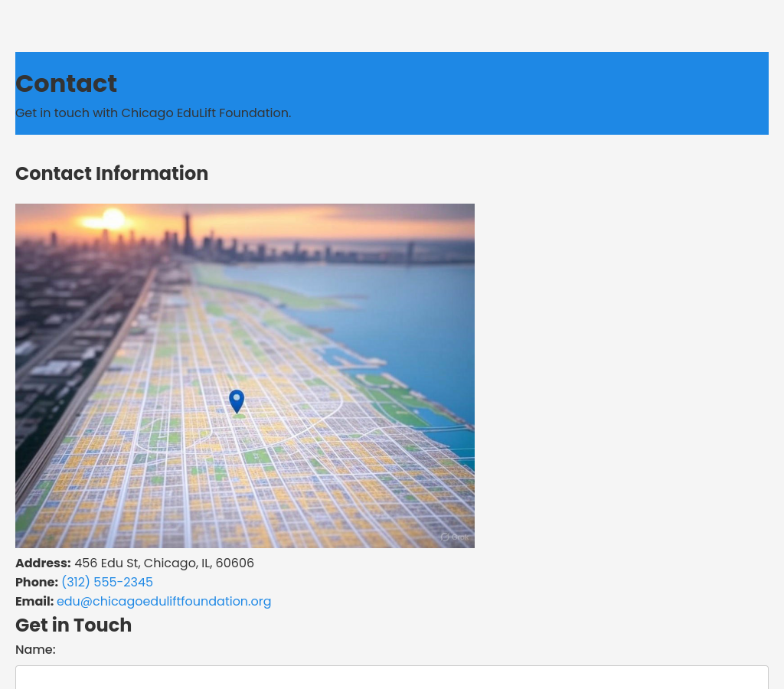Focus the Name text input field
This screenshot has width=784, height=689.
click(x=391, y=678)
